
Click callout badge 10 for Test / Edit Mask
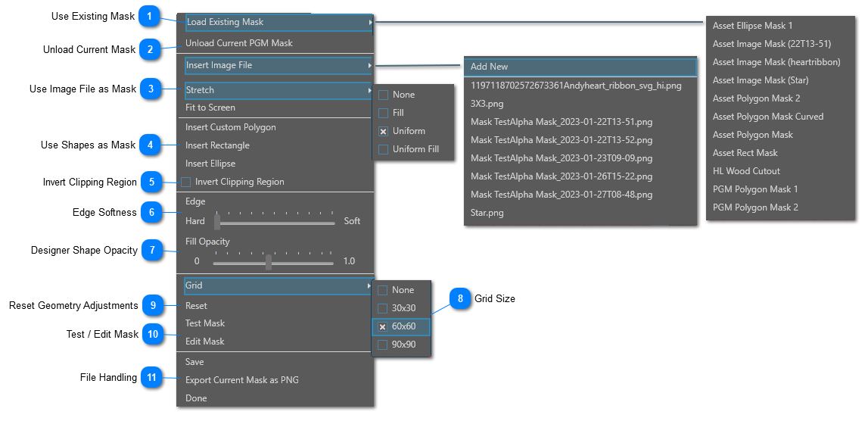tap(153, 335)
